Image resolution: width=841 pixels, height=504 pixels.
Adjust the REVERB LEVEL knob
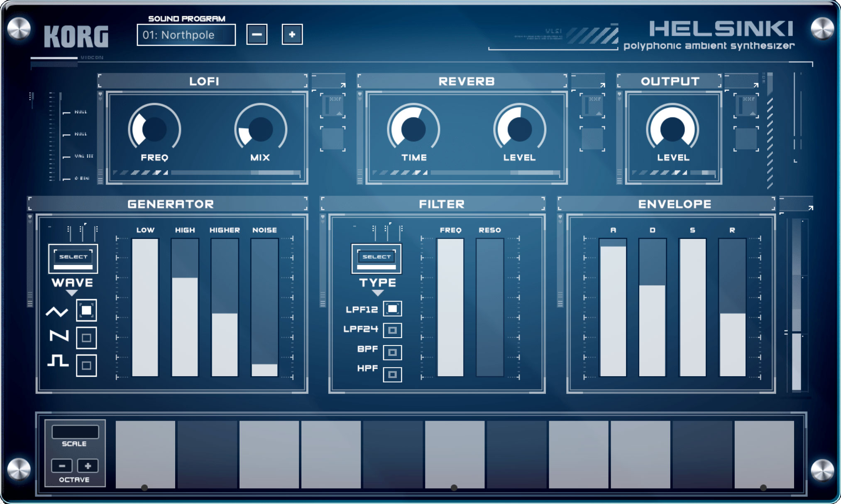coord(520,129)
